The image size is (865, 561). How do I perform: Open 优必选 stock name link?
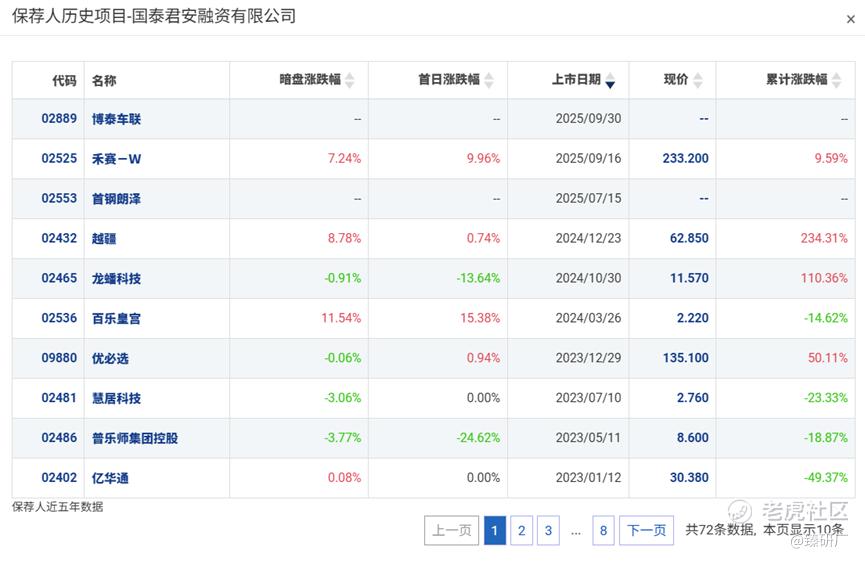pyautogui.click(x=110, y=359)
